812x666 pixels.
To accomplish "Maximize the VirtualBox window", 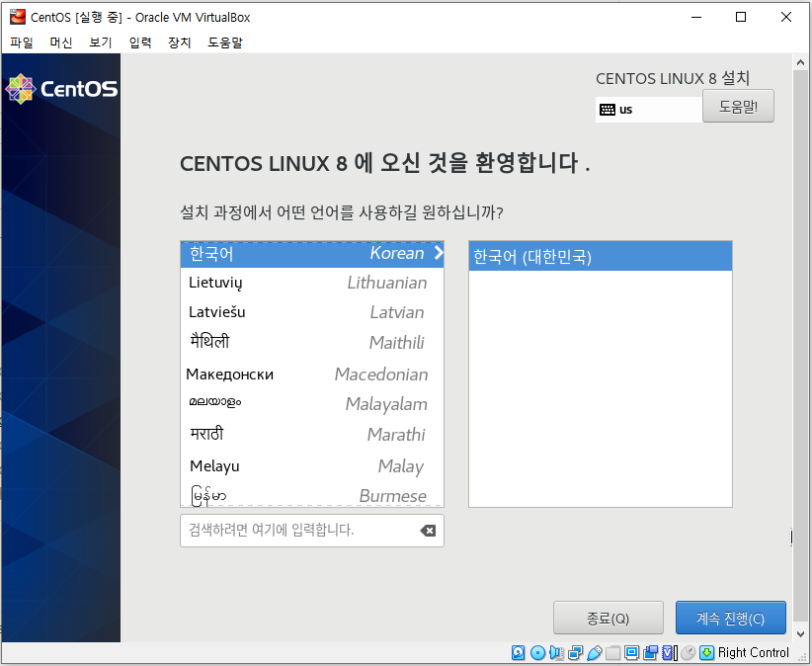I will pos(741,17).
